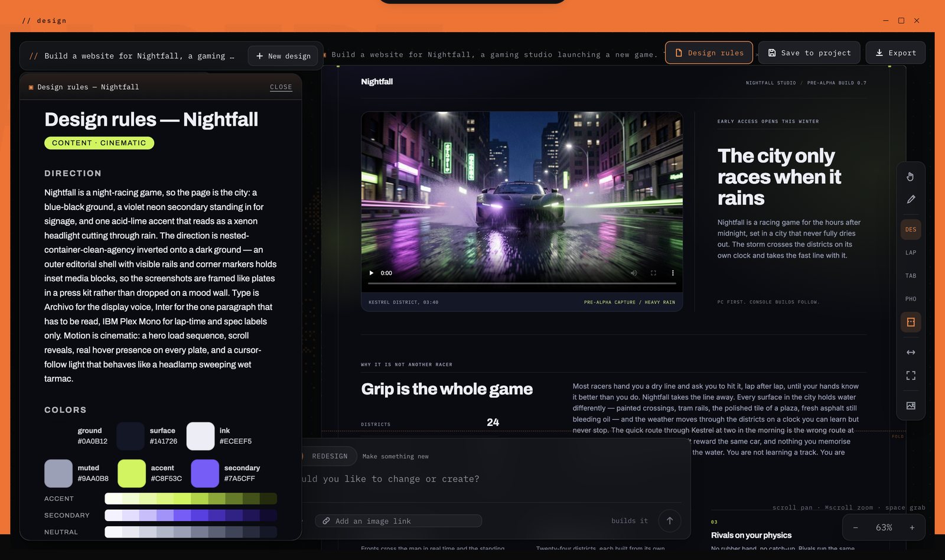This screenshot has height=560, width=945.
Task: Click the DISTRICTS 24 stat value
Action: click(493, 422)
